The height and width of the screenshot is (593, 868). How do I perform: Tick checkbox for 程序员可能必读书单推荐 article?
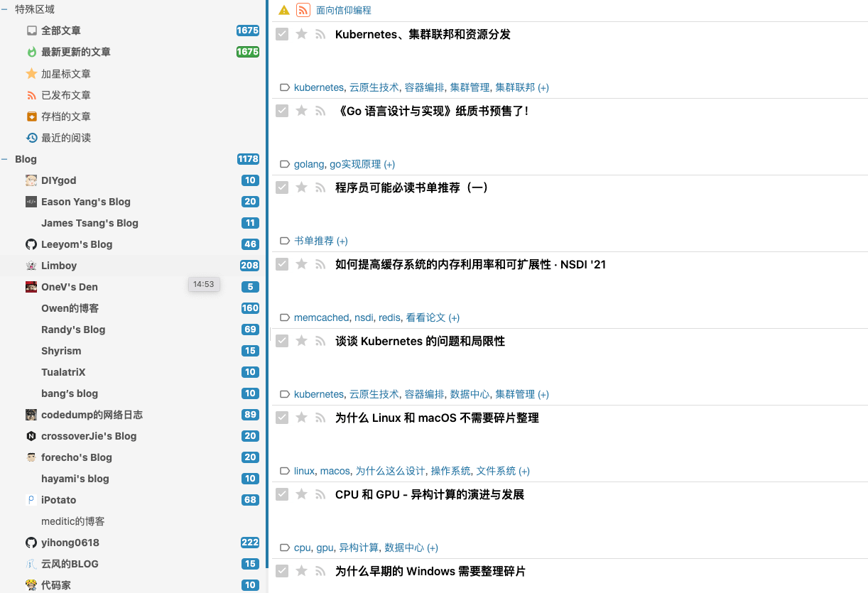pos(282,187)
